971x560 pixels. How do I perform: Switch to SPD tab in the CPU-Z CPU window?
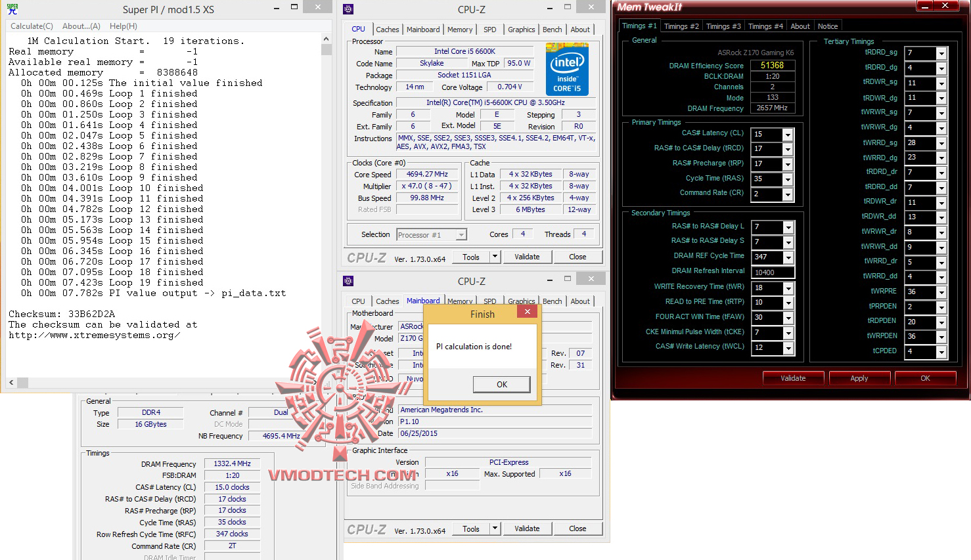[490, 30]
